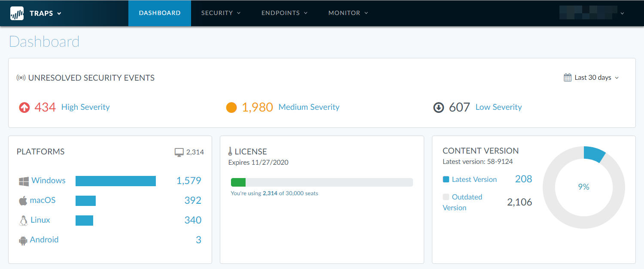This screenshot has height=269, width=644.
Task: Click the 9% donut chart segment
Action: pos(594,154)
